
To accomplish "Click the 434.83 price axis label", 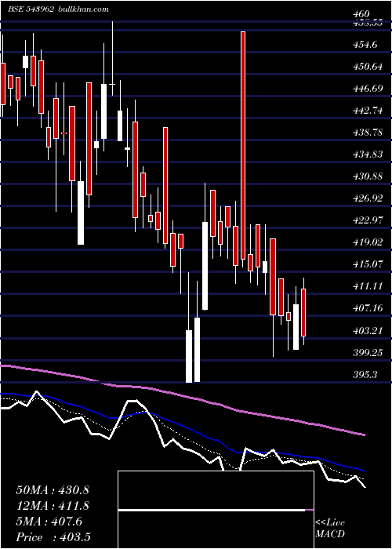I will tap(368, 155).
